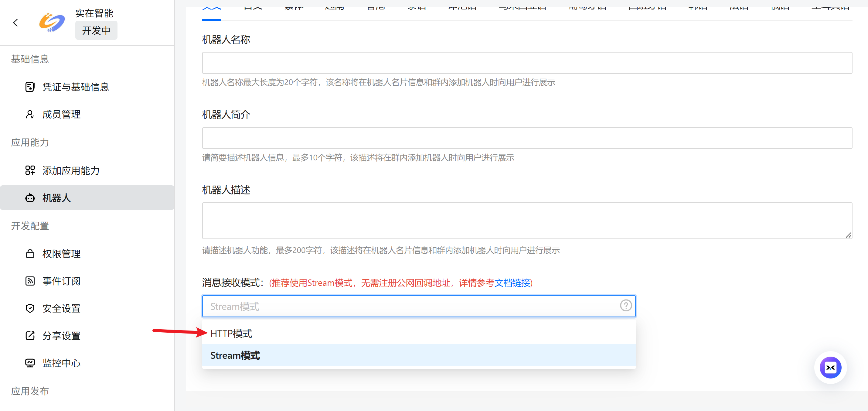Choose Stream模式 option in dropdown
The width and height of the screenshot is (868, 411).
pyautogui.click(x=235, y=355)
